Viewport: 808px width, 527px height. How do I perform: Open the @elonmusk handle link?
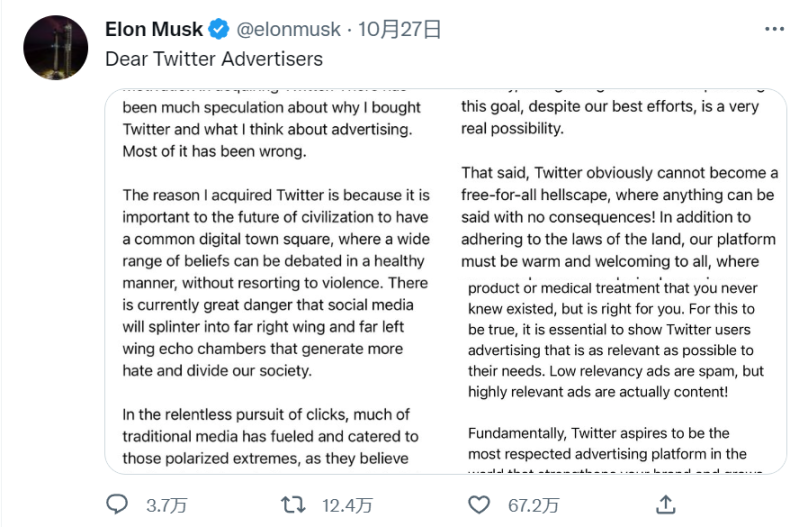(x=288, y=30)
